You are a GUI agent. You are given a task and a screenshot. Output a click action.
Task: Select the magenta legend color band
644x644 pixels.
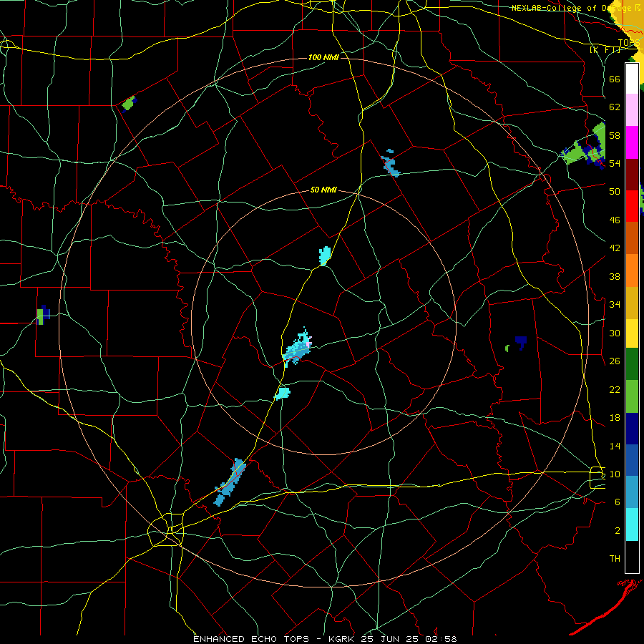point(632,142)
